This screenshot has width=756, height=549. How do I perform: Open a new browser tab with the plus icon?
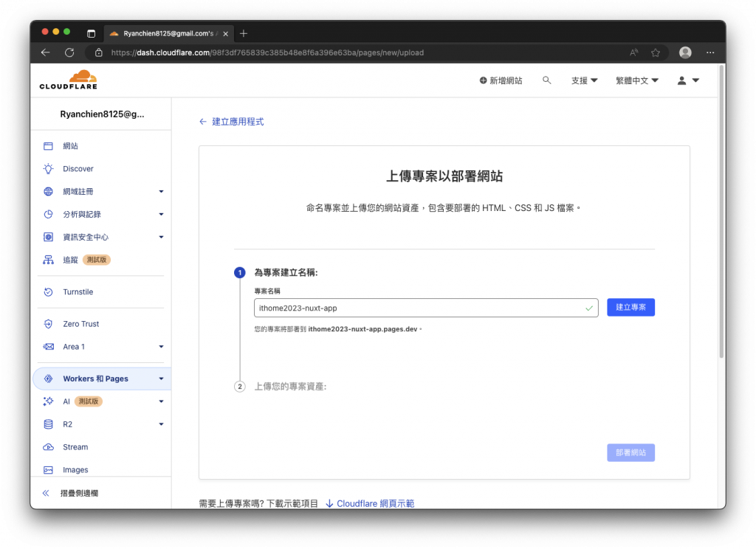tap(244, 33)
